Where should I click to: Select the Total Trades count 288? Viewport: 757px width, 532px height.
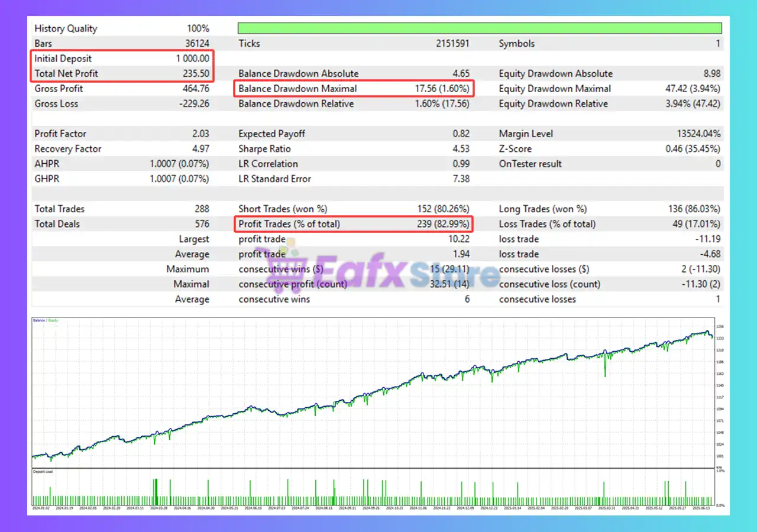click(x=202, y=209)
